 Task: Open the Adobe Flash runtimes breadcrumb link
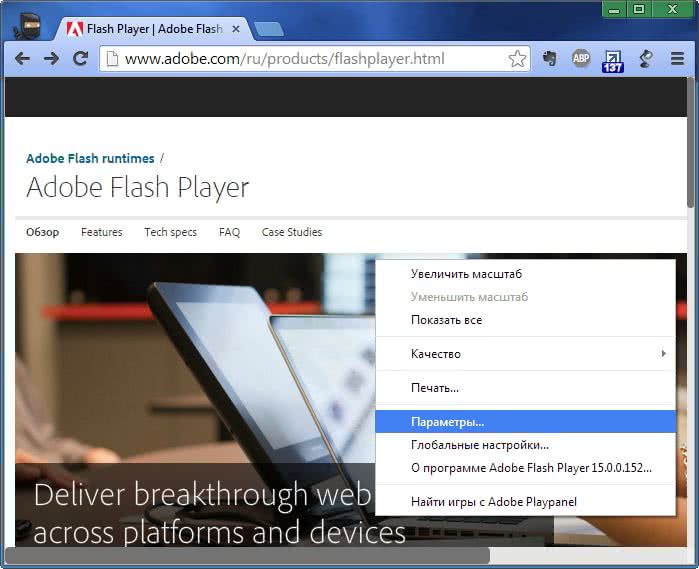click(x=90, y=158)
